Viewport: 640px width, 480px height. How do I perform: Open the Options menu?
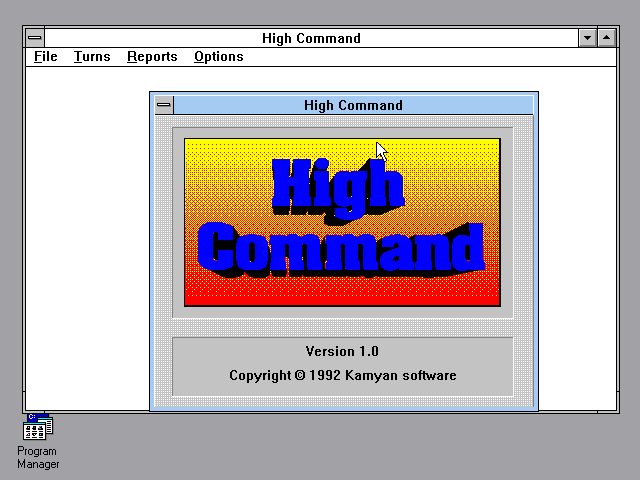[x=218, y=57]
